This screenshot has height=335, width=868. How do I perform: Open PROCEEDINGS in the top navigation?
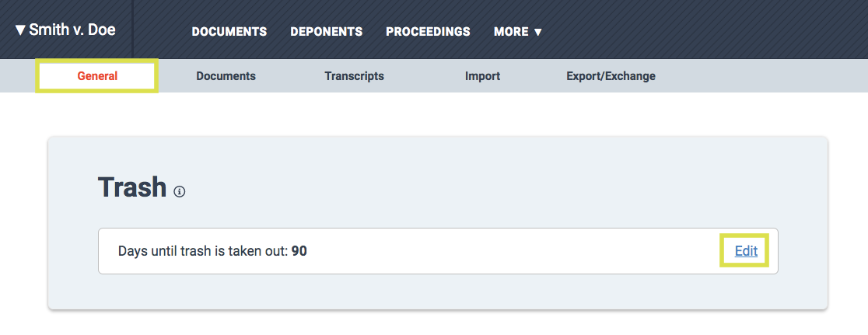(x=428, y=32)
